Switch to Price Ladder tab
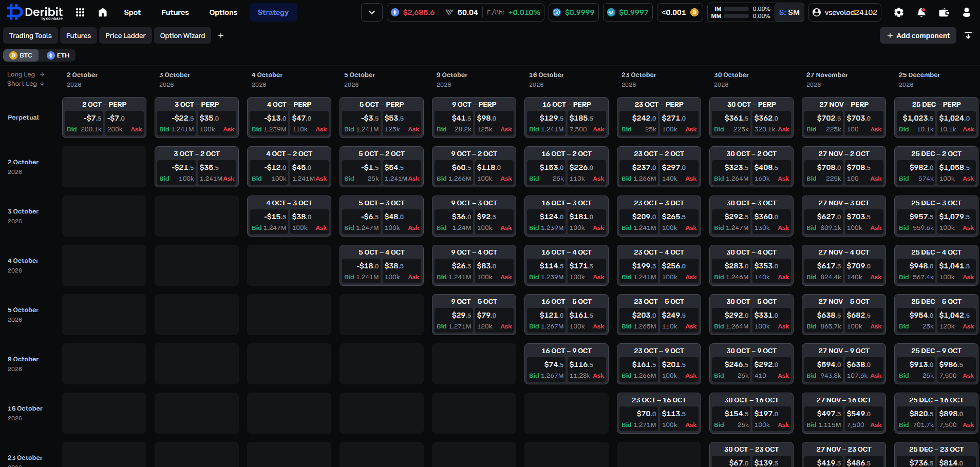This screenshot has width=980, height=467. coord(125,35)
